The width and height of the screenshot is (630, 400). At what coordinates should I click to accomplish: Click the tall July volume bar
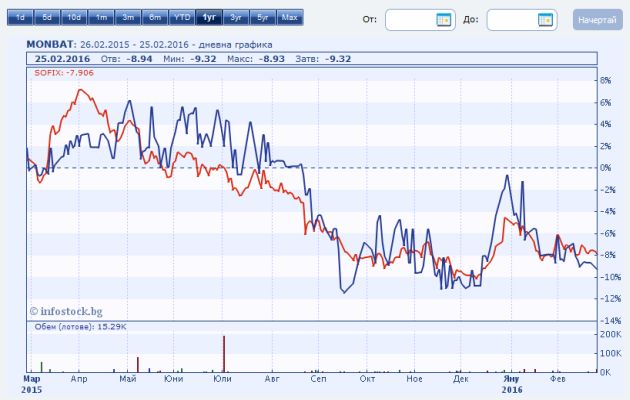(x=224, y=354)
